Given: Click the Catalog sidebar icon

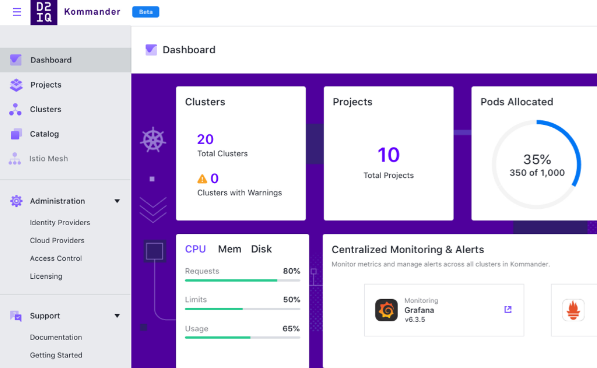Looking at the screenshot, I should tap(16, 134).
